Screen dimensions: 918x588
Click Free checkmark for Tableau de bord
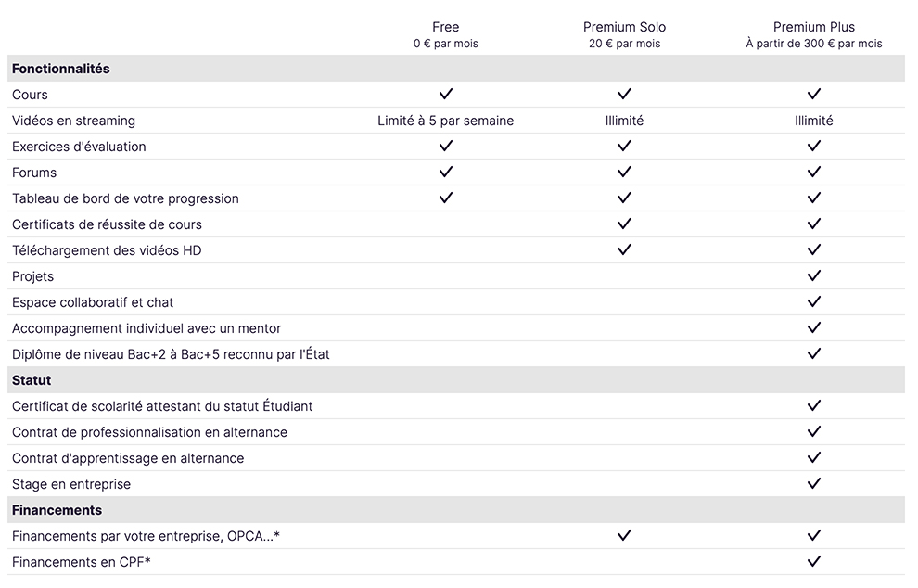(446, 198)
